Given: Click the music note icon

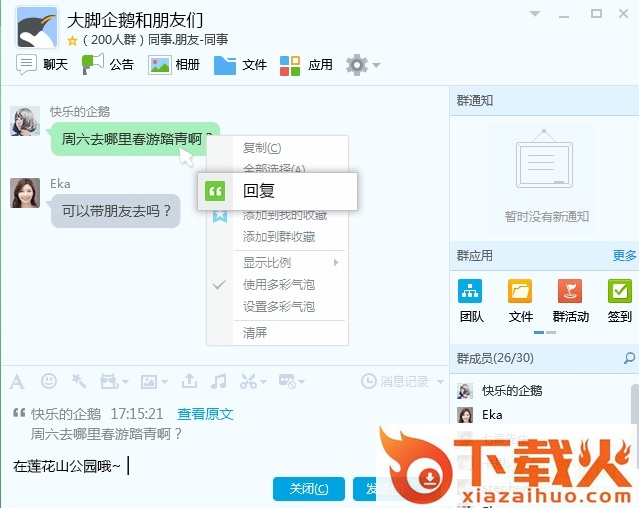Looking at the screenshot, I should click(219, 381).
